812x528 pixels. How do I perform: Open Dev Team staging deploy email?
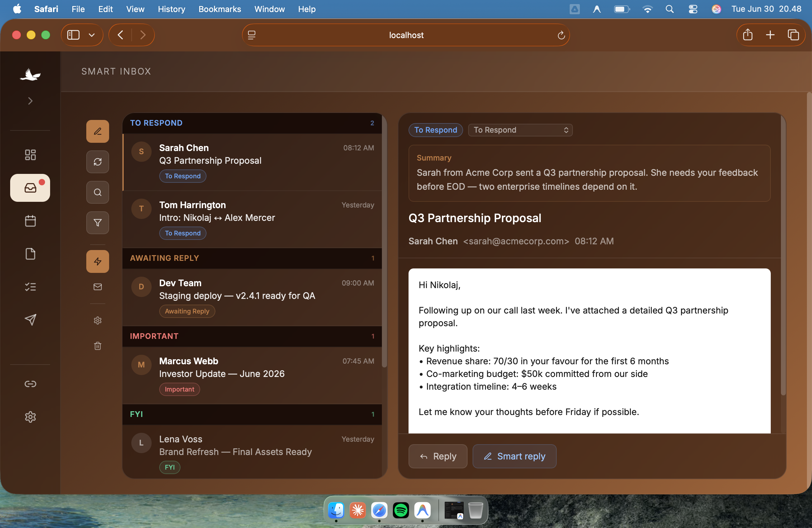(252, 297)
